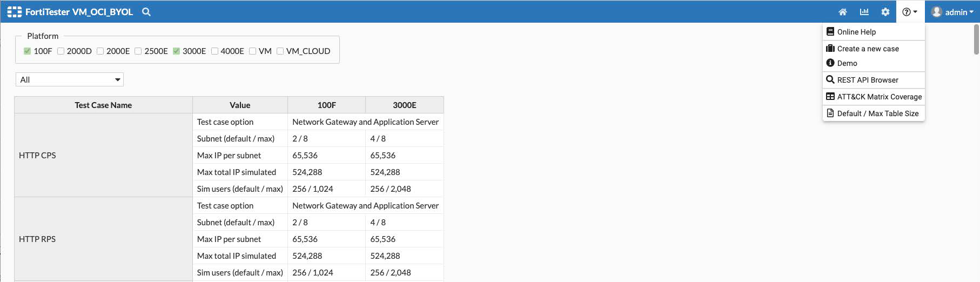This screenshot has height=282, width=980.
Task: Click the ATT&CK Matrix table icon
Action: [x=830, y=97]
